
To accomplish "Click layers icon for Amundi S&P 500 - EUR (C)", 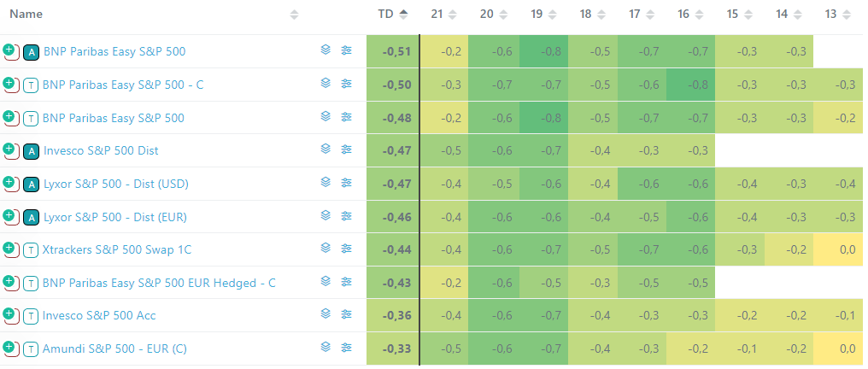I will 325,348.
